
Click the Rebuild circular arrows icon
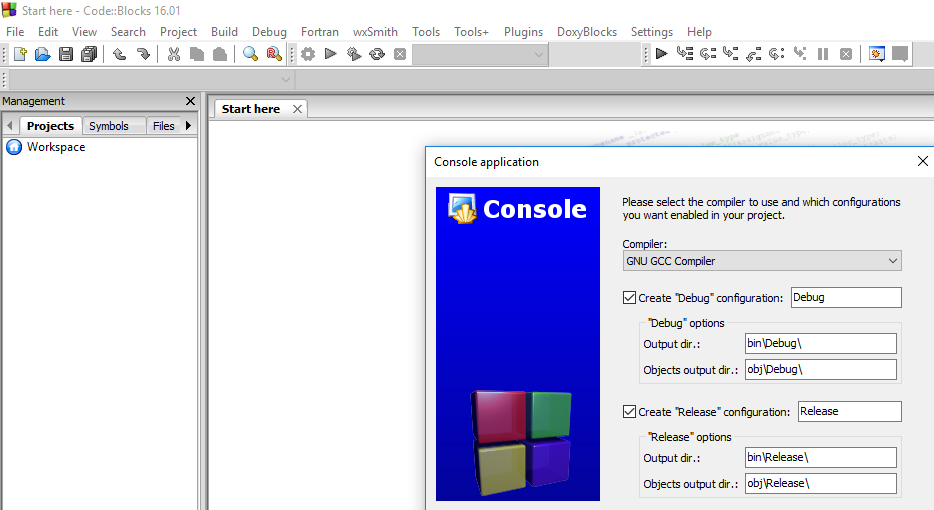coord(377,54)
